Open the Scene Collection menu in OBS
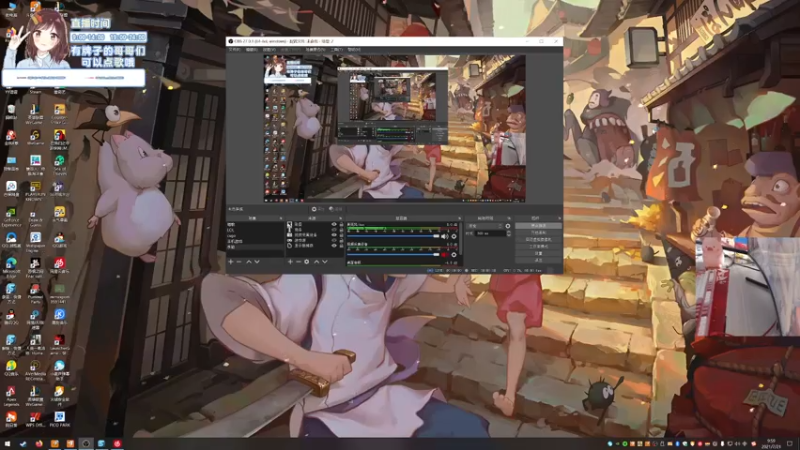This screenshot has width=800, height=450. coord(315,50)
